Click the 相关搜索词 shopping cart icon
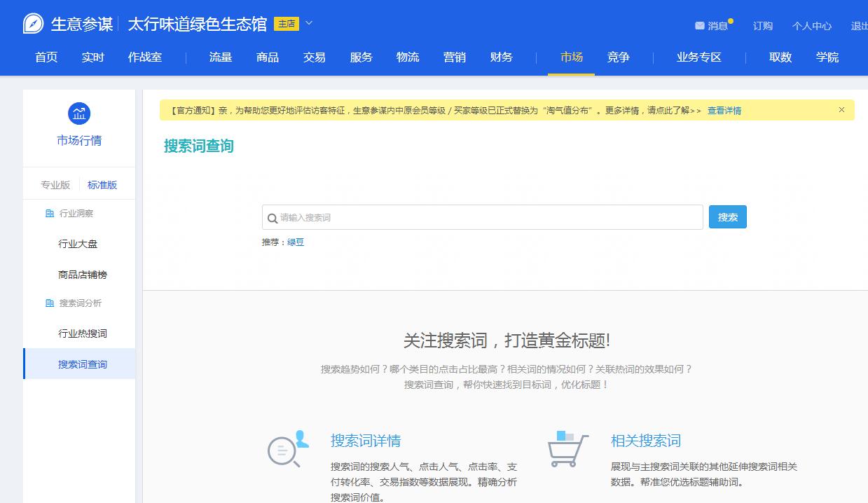This screenshot has width=868, height=503. tap(567, 448)
